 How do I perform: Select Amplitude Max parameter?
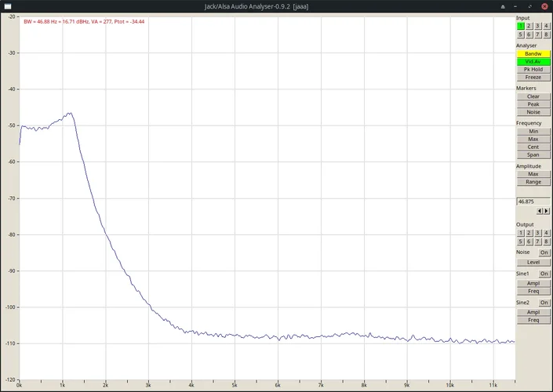[x=533, y=174]
